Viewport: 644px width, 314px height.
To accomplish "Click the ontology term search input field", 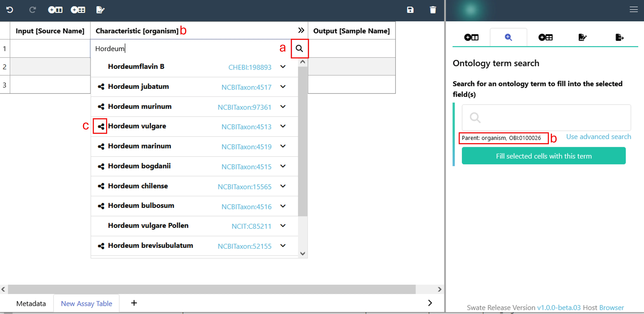I will click(x=546, y=118).
